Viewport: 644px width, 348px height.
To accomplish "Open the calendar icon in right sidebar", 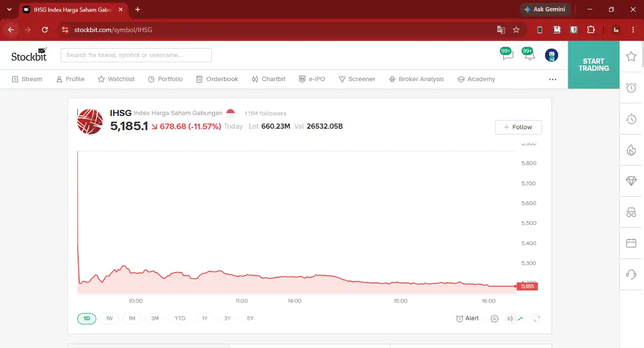I will click(x=631, y=243).
